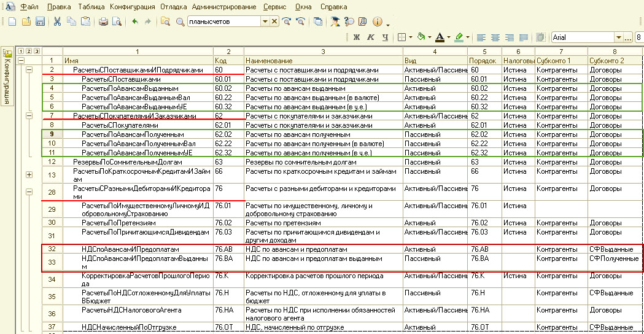The image size is (644, 334).
Task: Open the Arial font dropdown
Action: click(619, 37)
